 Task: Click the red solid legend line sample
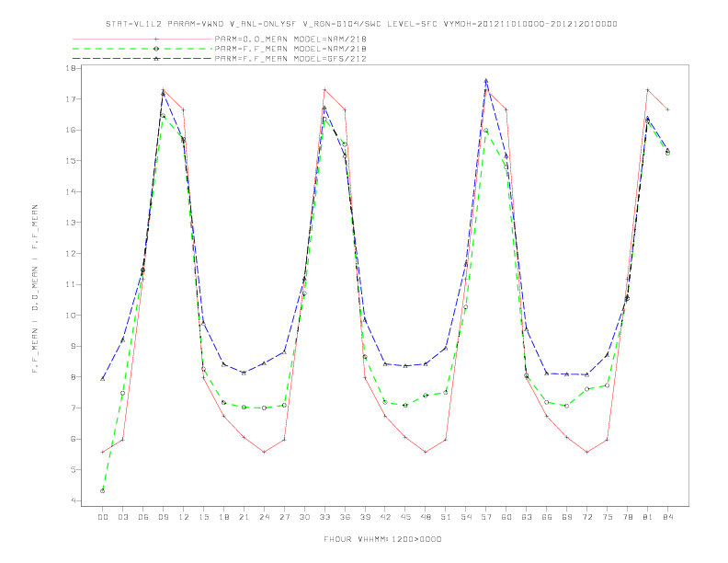point(142,39)
